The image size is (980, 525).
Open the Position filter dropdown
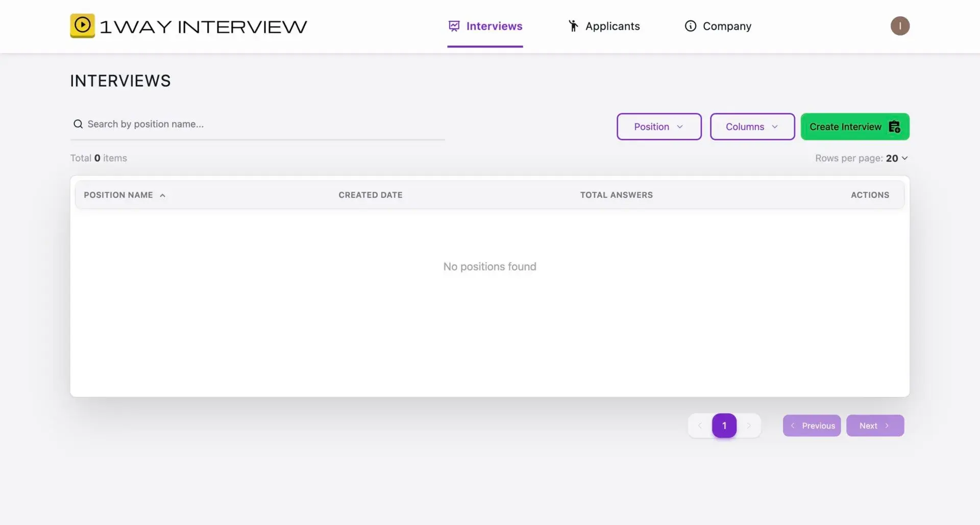tap(658, 127)
